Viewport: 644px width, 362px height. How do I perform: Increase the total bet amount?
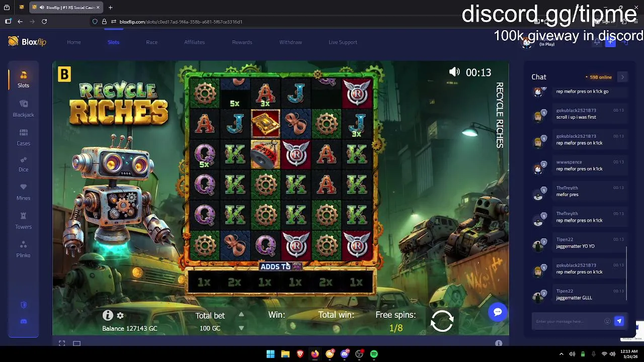pos(241,315)
